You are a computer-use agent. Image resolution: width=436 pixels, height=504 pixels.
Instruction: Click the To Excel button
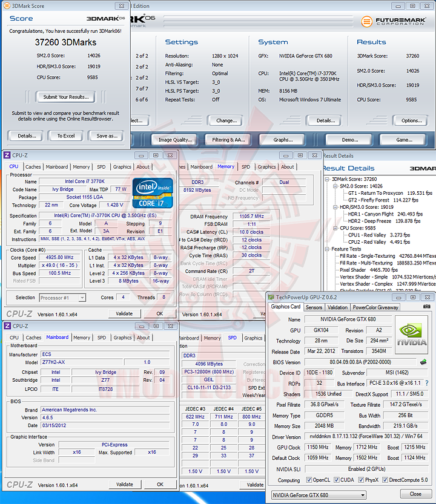pyautogui.click(x=66, y=136)
